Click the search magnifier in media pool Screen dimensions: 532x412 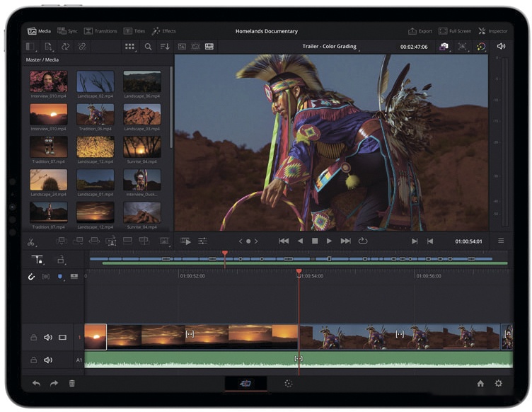click(x=148, y=47)
